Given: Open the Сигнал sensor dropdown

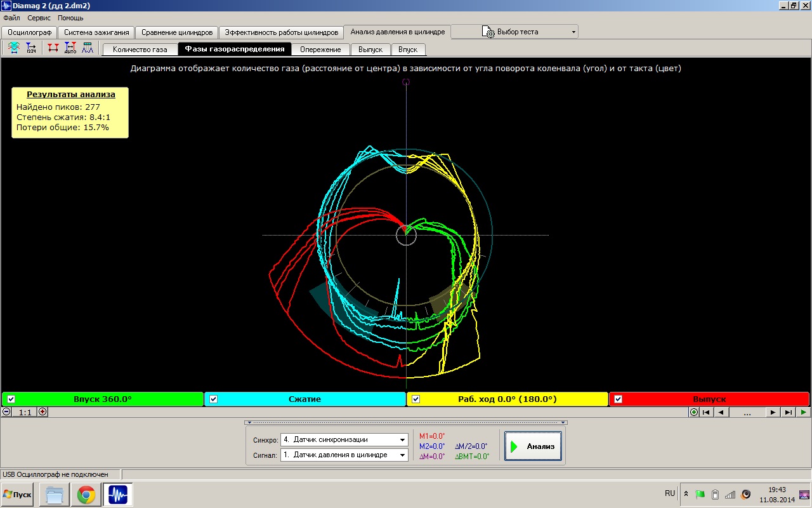Looking at the screenshot, I should [x=403, y=455].
